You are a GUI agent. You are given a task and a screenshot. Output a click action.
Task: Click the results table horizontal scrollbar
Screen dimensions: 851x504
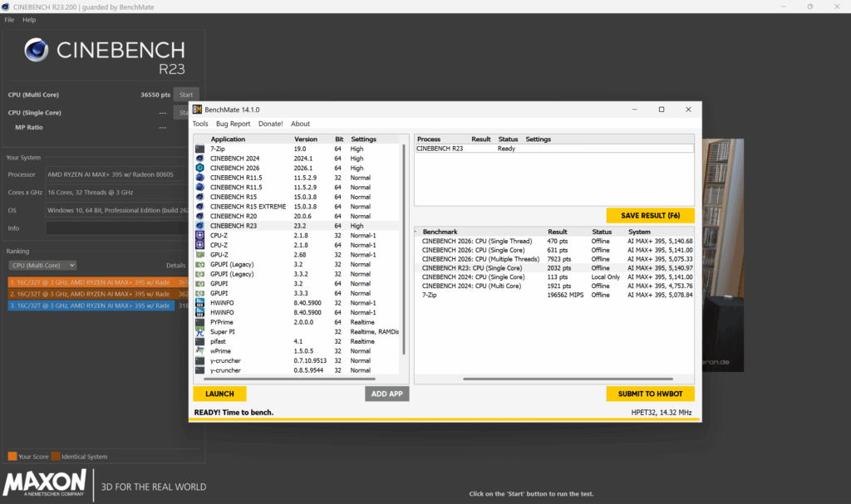point(568,379)
